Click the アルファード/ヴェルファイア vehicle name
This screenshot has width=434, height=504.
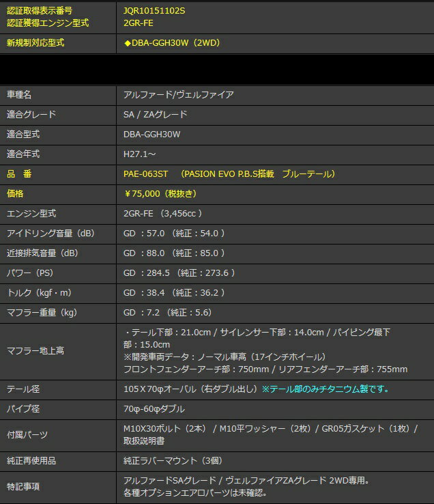[x=179, y=94]
